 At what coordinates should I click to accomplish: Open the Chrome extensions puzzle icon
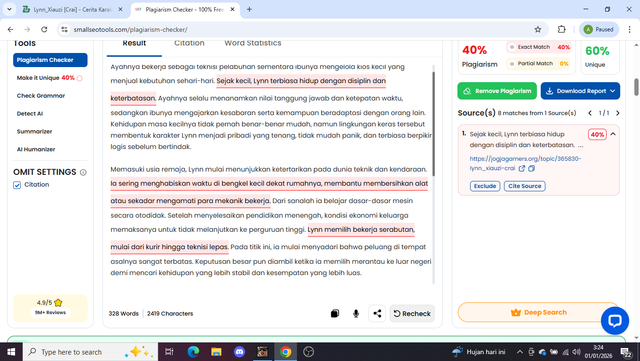(x=562, y=29)
